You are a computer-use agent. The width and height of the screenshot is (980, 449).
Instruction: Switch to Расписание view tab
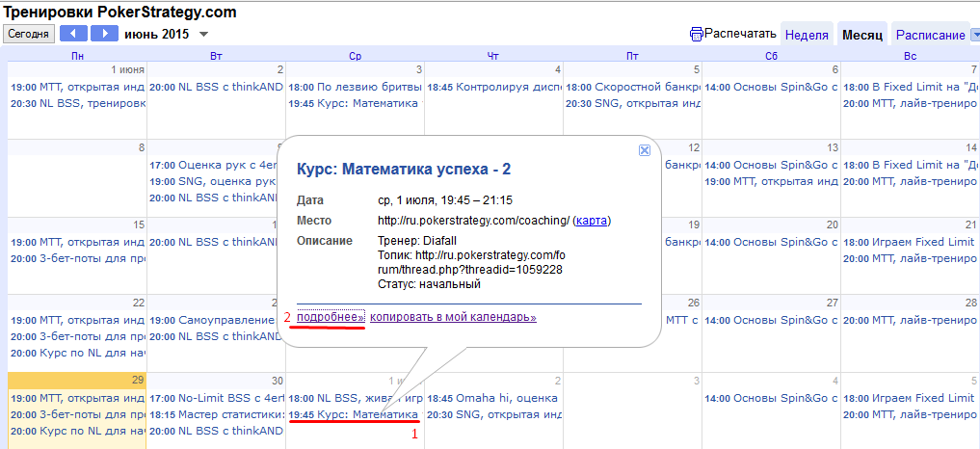930,35
